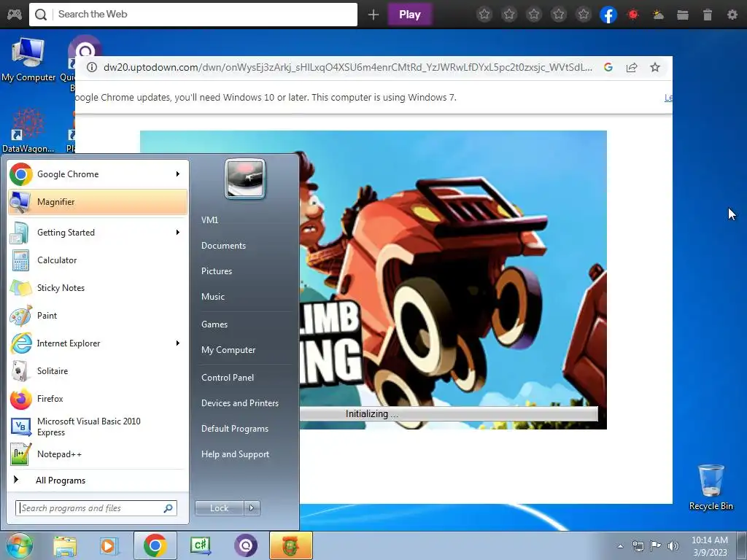
Task: Open Sticky Notes from Start menu
Action: coord(98,288)
